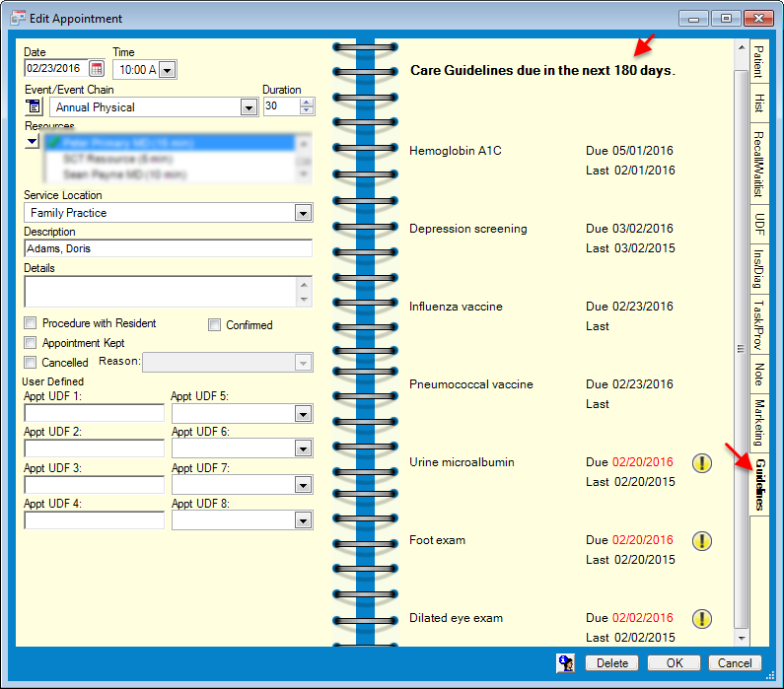
Task: Open the Appt UDF 7 dropdown
Action: pyautogui.click(x=303, y=485)
